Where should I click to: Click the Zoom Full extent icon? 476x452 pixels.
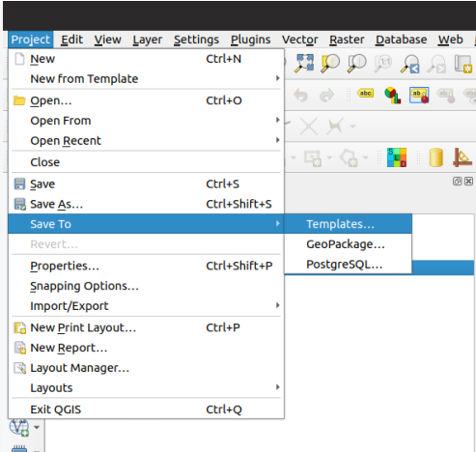coord(304,63)
